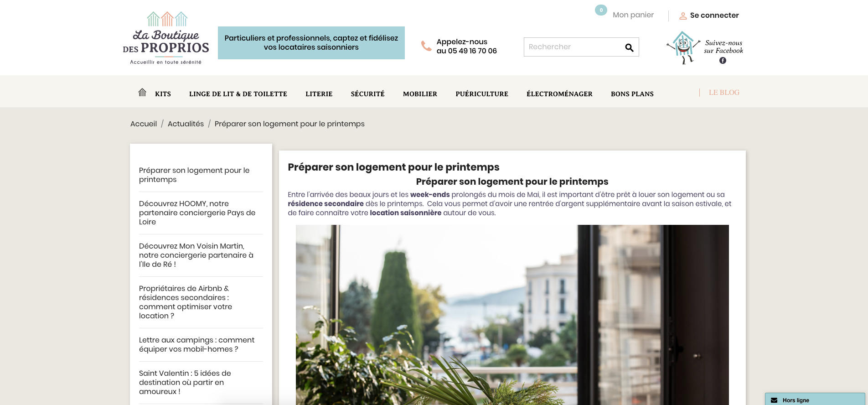The height and width of the screenshot is (405, 868).
Task: Click the user icon beside Se connecter
Action: [683, 16]
